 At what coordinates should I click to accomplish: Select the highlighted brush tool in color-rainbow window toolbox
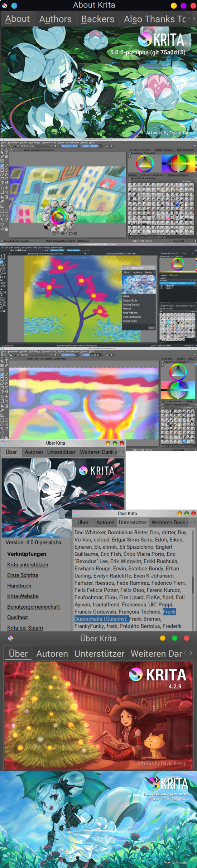tap(2, 375)
